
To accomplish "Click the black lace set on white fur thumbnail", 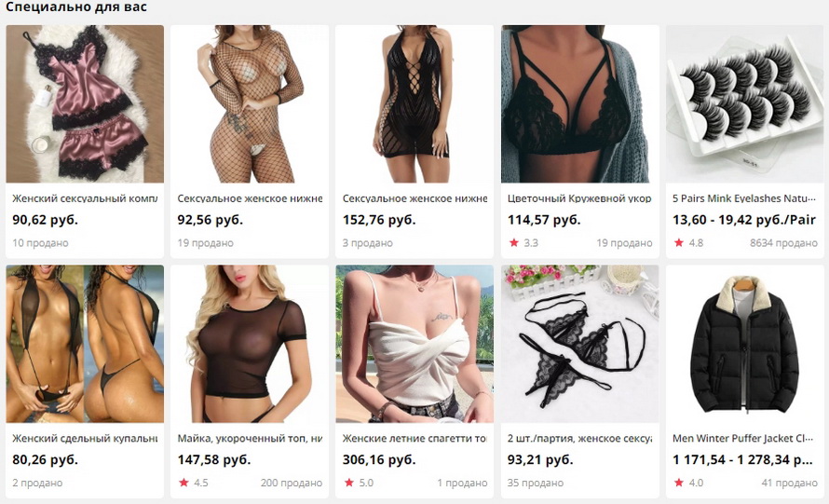I will point(580,344).
